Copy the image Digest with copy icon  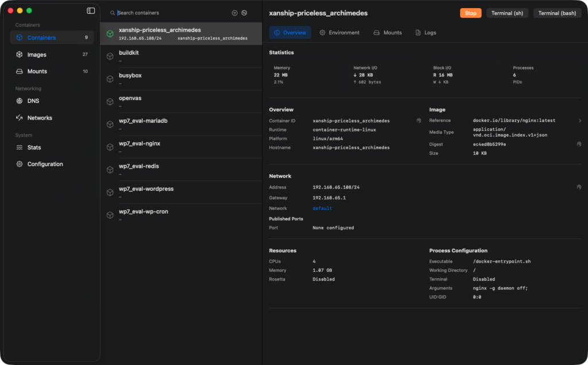579,144
